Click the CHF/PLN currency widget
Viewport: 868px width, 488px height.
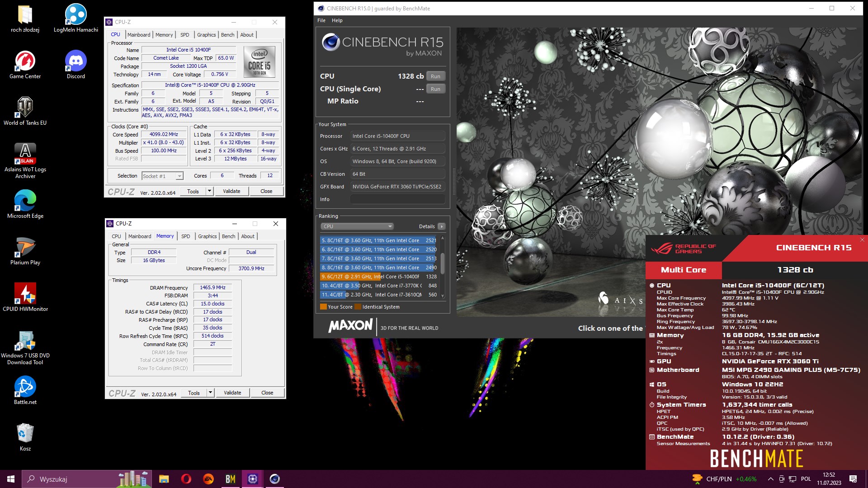click(x=724, y=479)
